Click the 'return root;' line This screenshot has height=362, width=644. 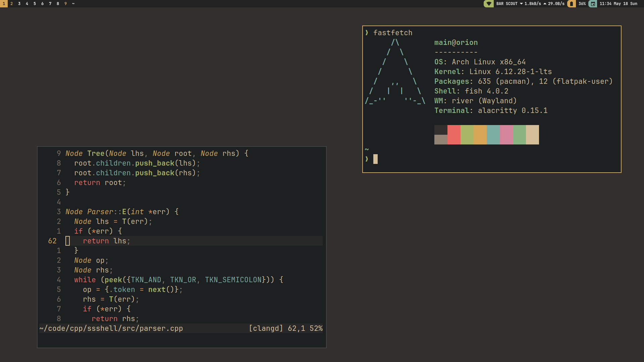tap(100, 183)
